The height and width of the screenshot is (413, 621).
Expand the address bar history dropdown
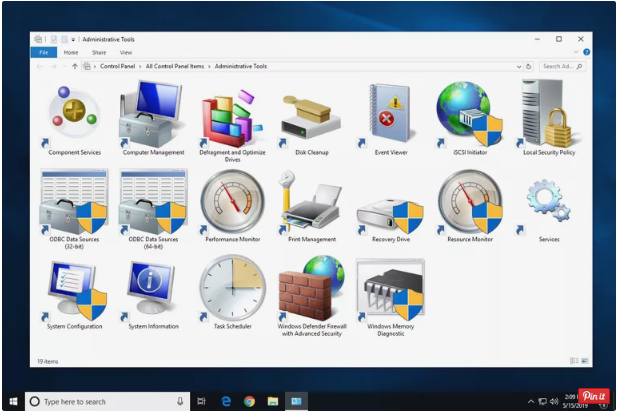[519, 67]
